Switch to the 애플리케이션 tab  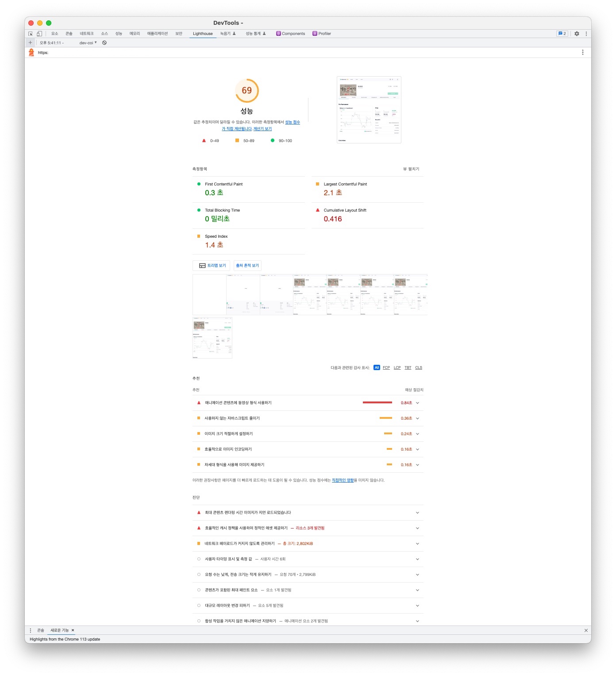(x=158, y=34)
